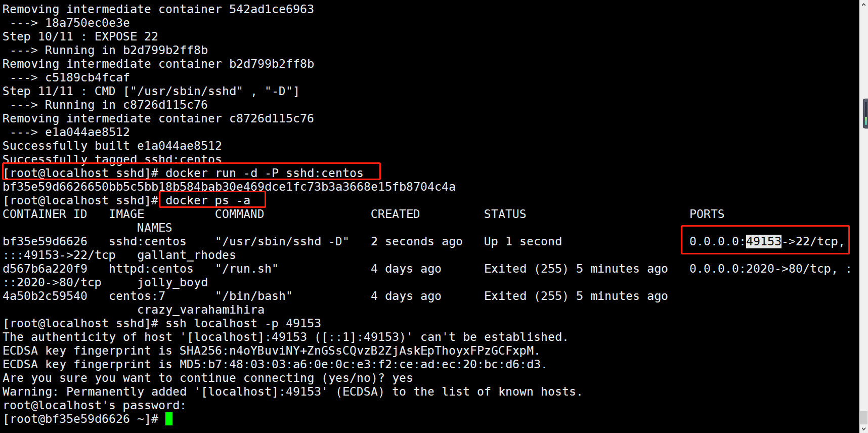Image resolution: width=868 pixels, height=433 pixels.
Task: Click the container name 'jolly_boyd'
Action: 172,282
